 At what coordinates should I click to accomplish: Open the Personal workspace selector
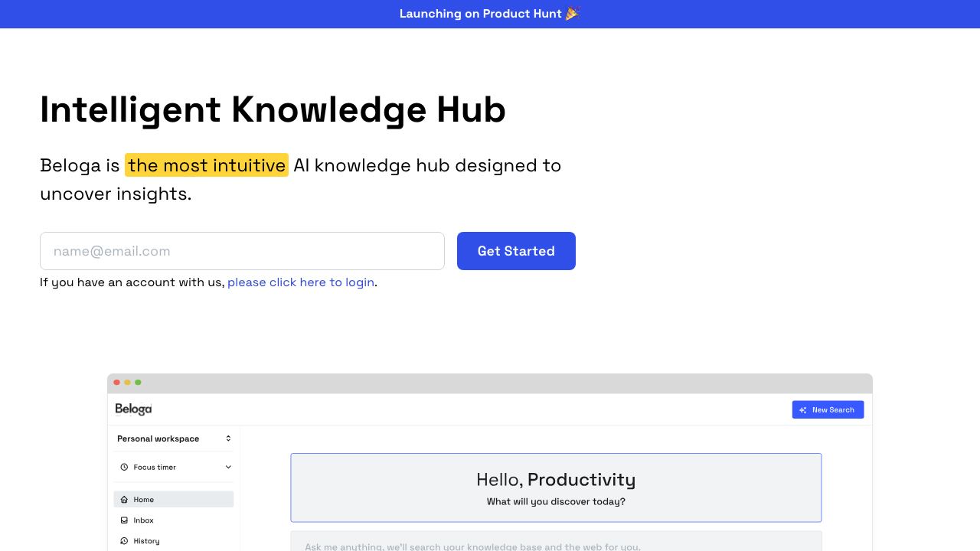(x=174, y=439)
